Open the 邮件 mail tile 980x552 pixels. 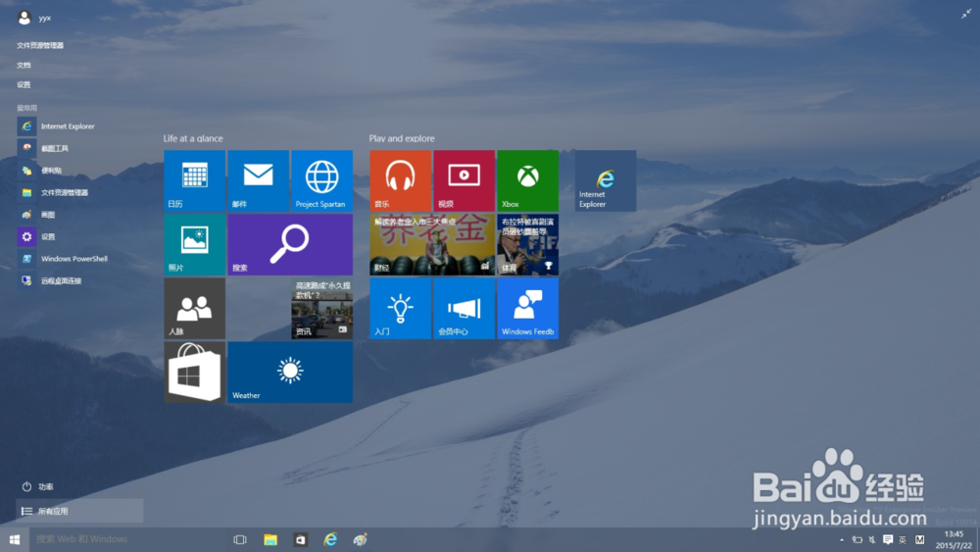[x=258, y=180]
